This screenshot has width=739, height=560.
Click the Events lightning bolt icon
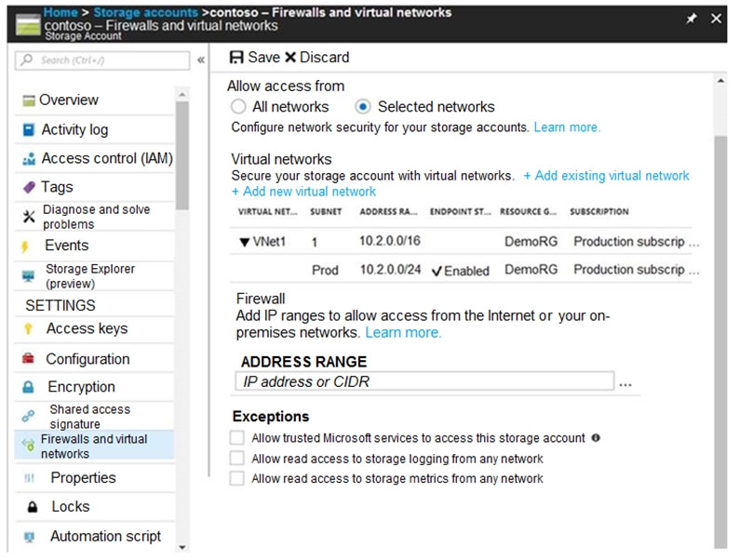(26, 247)
